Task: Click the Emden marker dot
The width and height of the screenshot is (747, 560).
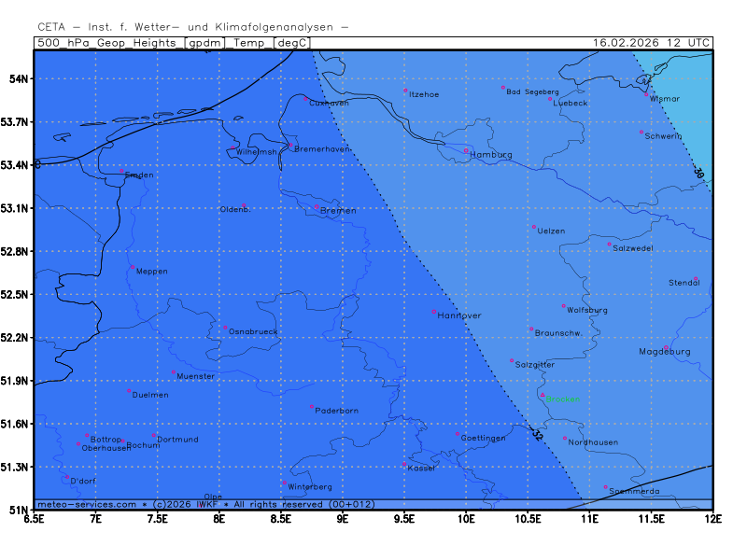Action: [x=122, y=172]
